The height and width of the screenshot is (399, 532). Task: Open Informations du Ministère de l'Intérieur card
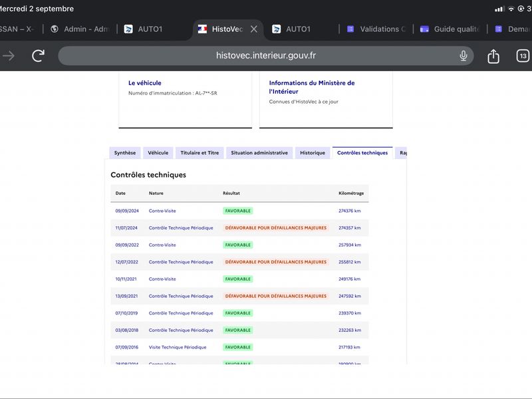click(x=326, y=100)
